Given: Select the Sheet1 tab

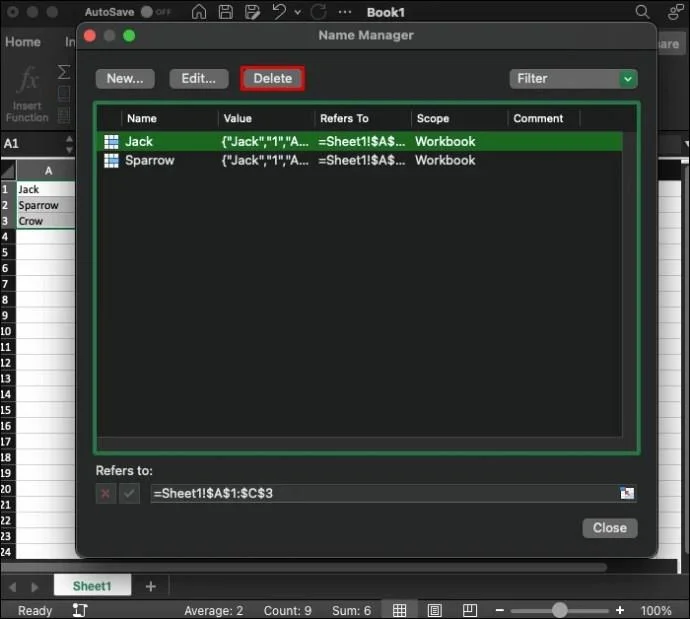Looking at the screenshot, I should (x=92, y=586).
